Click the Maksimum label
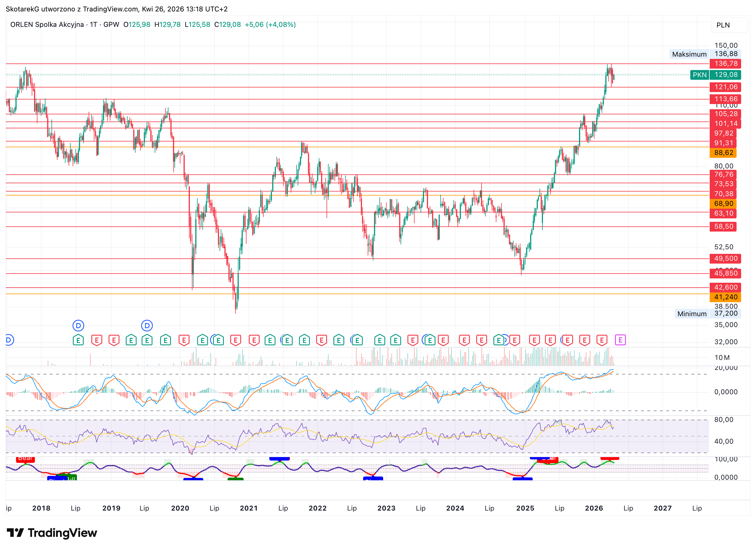The width and height of the screenshot is (756, 550). point(689,54)
